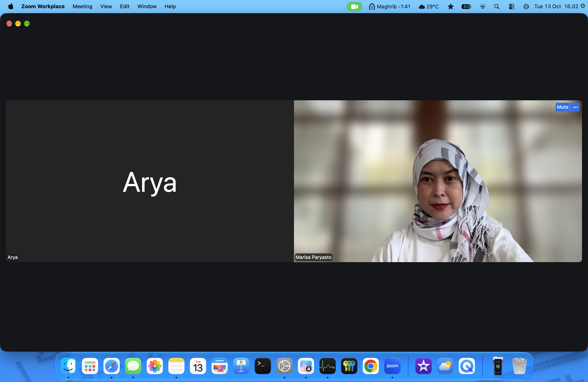This screenshot has width=588, height=382.
Task: Launch Google Chrome from the dock
Action: (371, 366)
